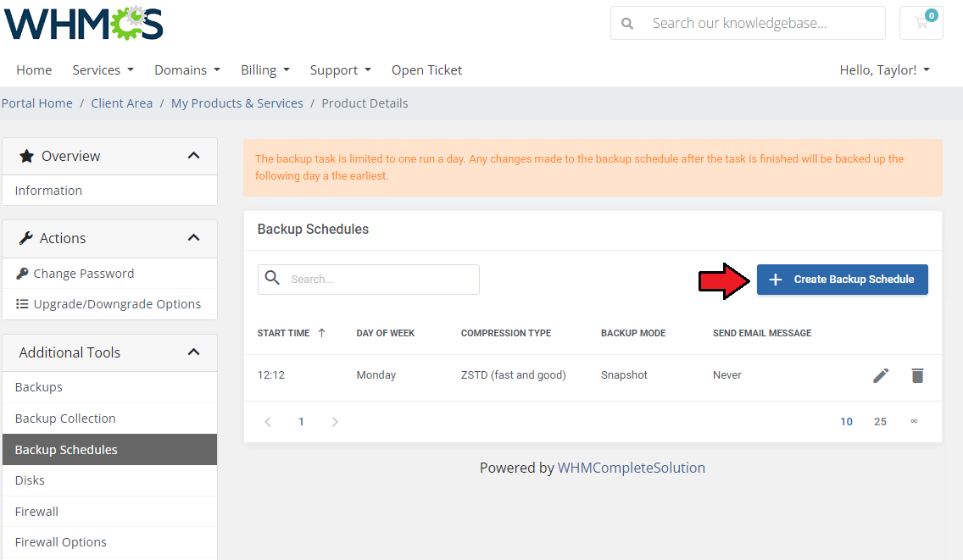Collapse the Overview panel
963x560 pixels.
(x=193, y=156)
